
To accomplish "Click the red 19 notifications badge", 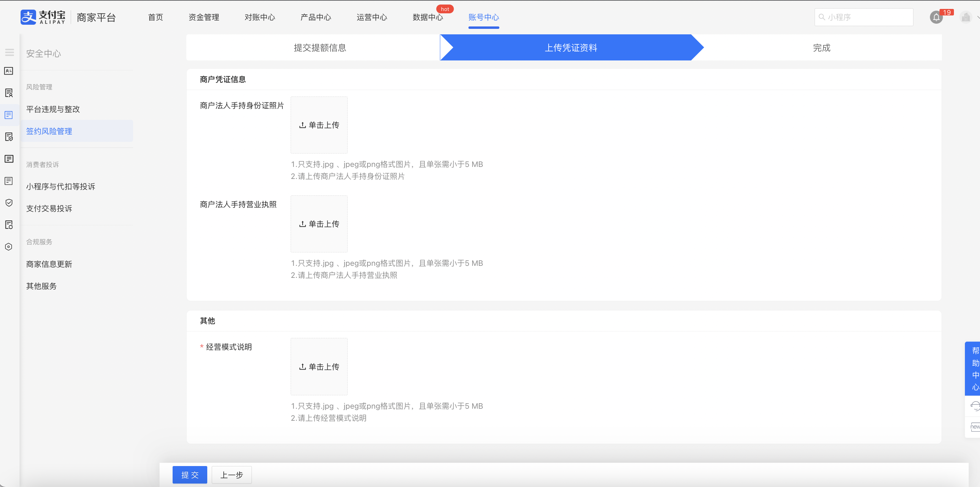I will tap(947, 12).
